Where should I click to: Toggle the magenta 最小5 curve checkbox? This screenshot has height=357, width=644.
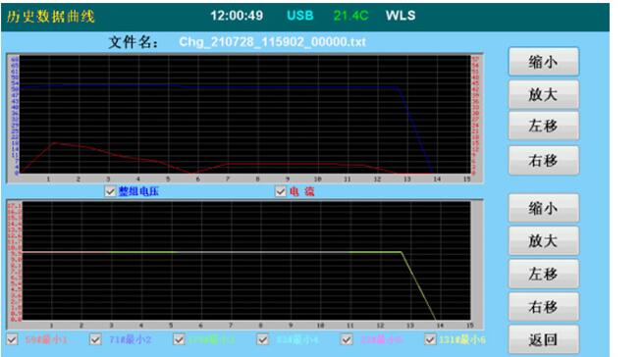tap(347, 339)
